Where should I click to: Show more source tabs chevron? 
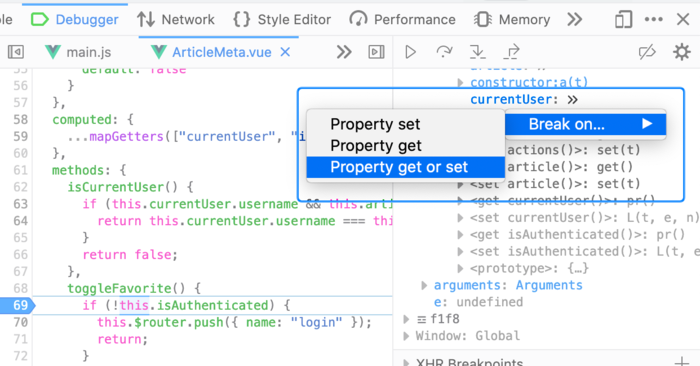pos(344,52)
